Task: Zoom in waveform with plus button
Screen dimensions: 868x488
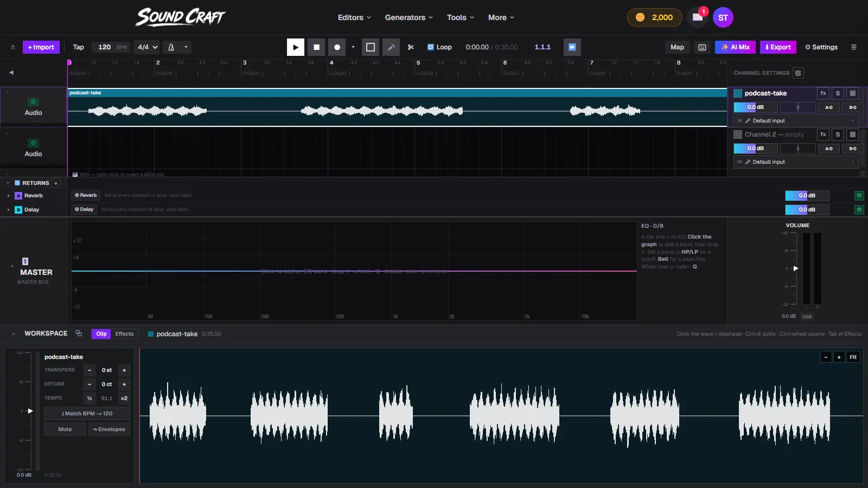Action: [839, 357]
